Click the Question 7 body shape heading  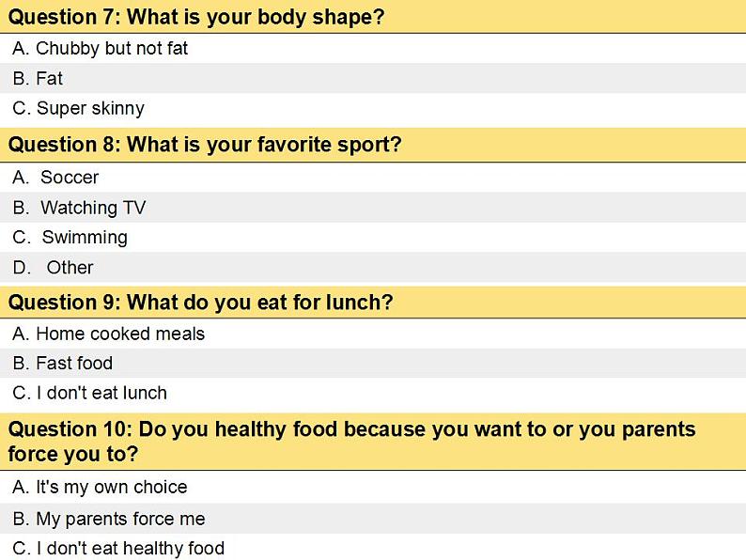196,16
